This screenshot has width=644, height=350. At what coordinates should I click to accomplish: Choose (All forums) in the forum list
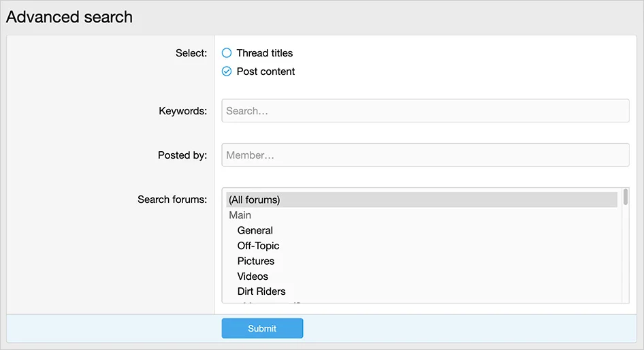(255, 200)
